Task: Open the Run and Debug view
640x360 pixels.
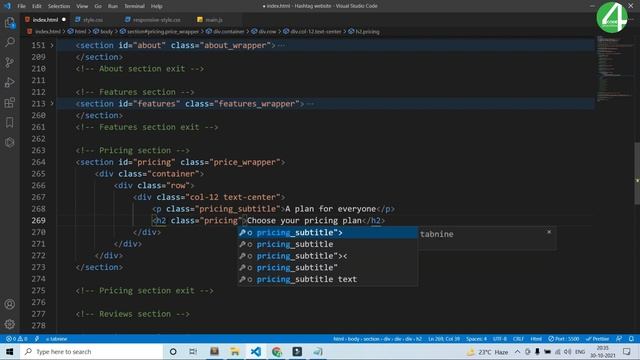Action: pos(9,82)
